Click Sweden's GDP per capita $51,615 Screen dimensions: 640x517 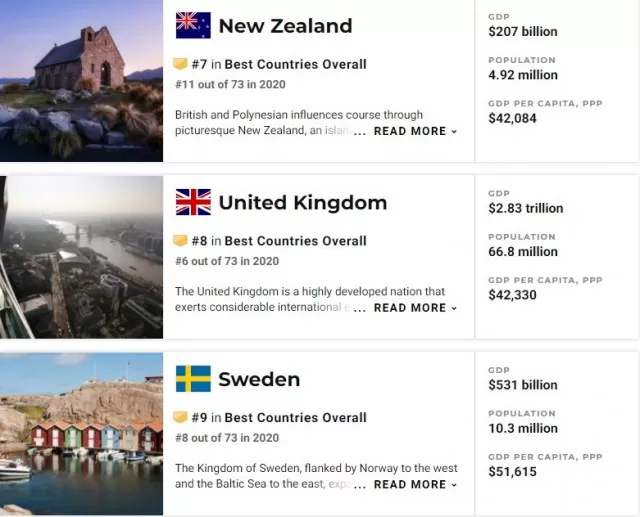tap(513, 472)
